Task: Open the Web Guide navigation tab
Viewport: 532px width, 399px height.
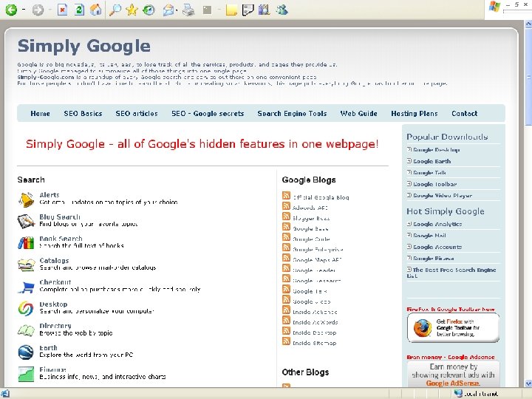Action: click(x=359, y=114)
